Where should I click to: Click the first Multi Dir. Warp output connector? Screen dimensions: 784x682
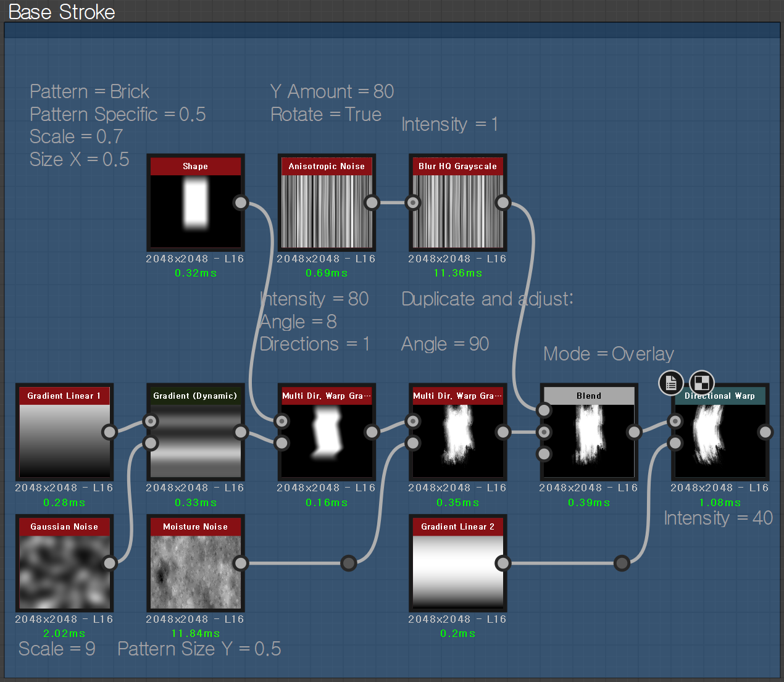[x=372, y=432]
